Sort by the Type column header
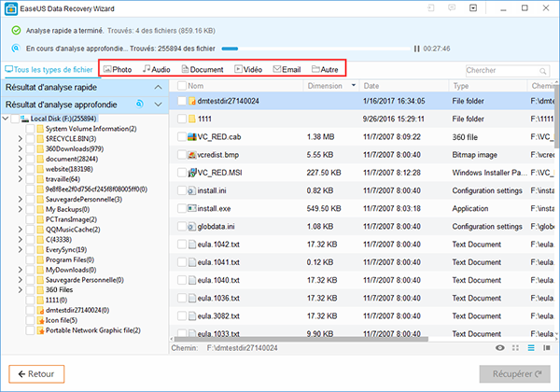The height and width of the screenshot is (392, 560). [461, 86]
